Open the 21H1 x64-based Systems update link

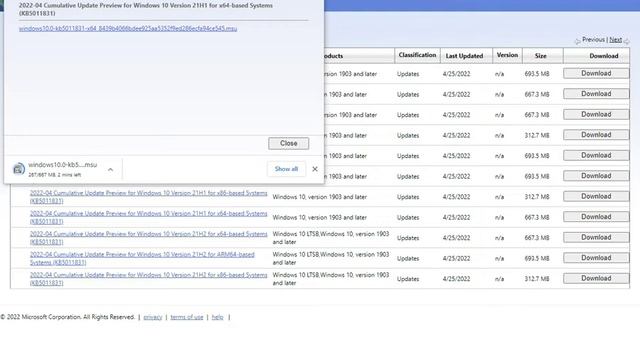coord(148,217)
